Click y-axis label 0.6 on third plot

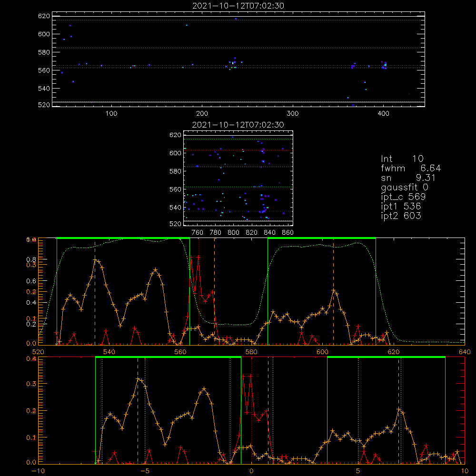coord(31,281)
